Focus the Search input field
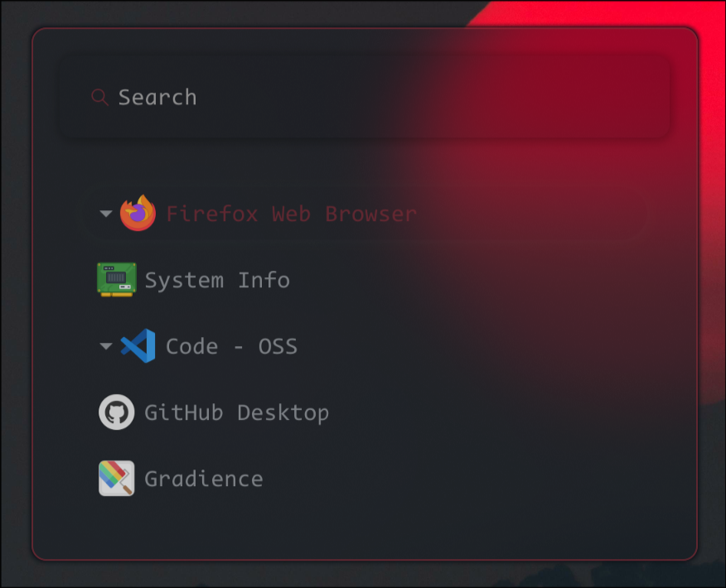726x588 pixels. pyautogui.click(x=365, y=98)
